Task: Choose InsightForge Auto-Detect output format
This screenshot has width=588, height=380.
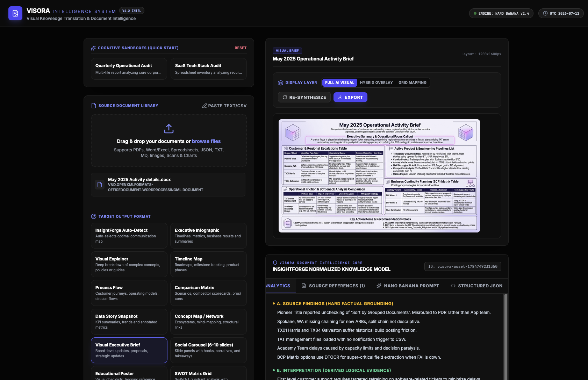Action: click(129, 236)
